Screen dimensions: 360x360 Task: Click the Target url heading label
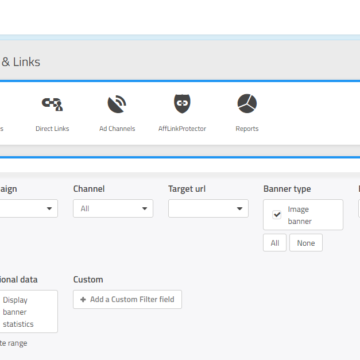(x=187, y=189)
